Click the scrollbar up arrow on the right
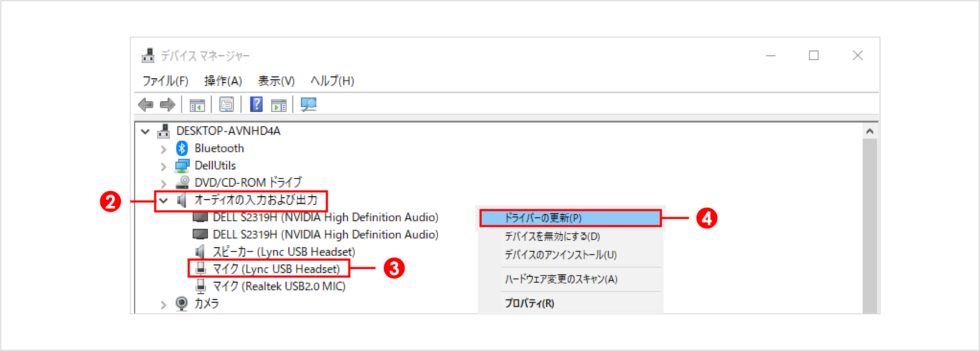 pyautogui.click(x=870, y=131)
